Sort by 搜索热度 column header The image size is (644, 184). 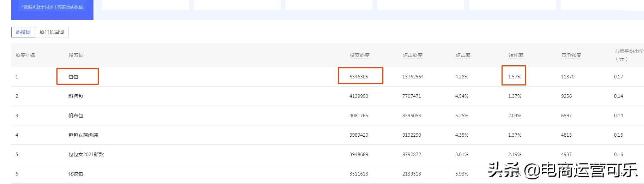pyautogui.click(x=359, y=55)
